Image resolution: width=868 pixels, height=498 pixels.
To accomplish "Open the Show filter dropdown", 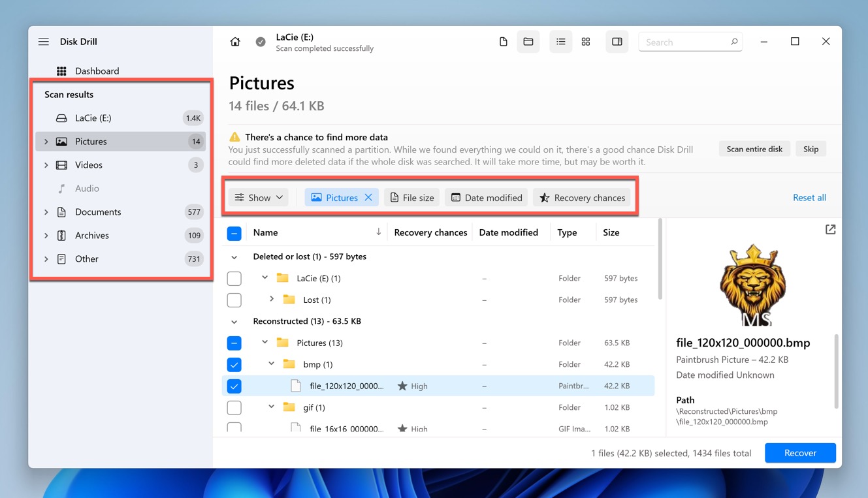I will click(x=259, y=198).
